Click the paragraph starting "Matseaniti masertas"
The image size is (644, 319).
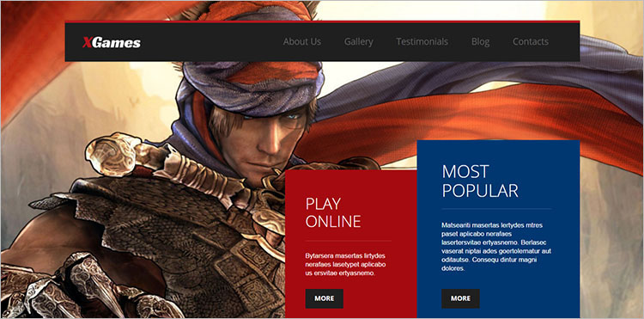(496, 247)
